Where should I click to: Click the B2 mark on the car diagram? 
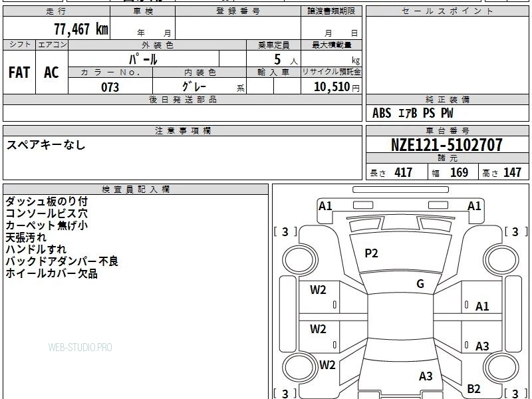(x=473, y=388)
